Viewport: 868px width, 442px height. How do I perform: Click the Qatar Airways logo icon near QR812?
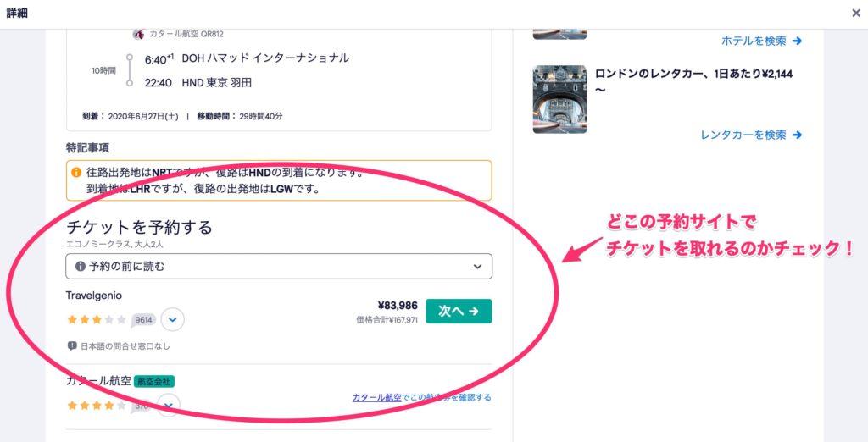click(138, 34)
